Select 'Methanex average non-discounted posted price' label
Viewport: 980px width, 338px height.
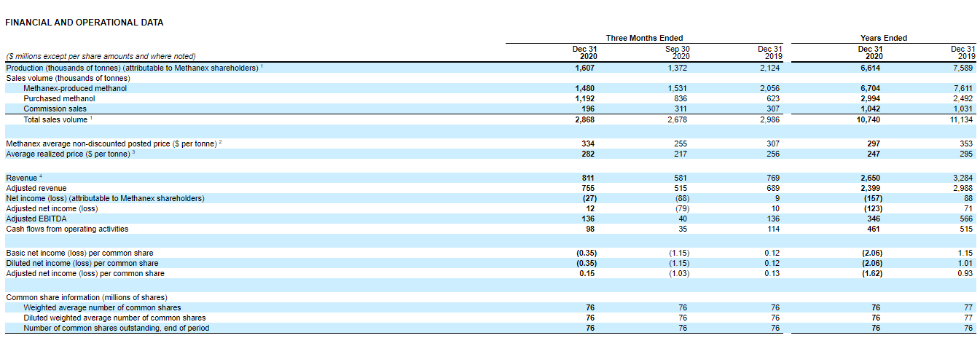point(113,144)
